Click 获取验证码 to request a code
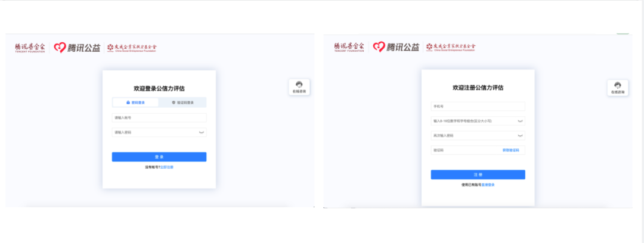The width and height of the screenshot is (644, 243). click(510, 150)
